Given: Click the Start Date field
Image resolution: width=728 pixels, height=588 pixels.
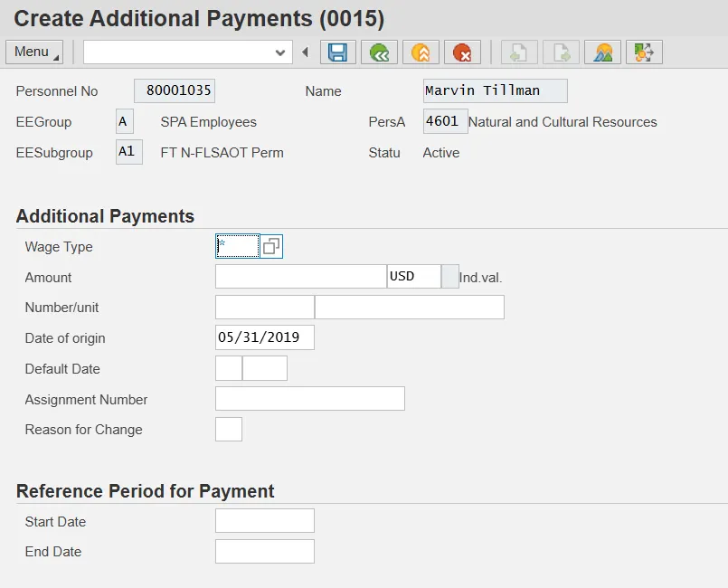Looking at the screenshot, I should [265, 521].
